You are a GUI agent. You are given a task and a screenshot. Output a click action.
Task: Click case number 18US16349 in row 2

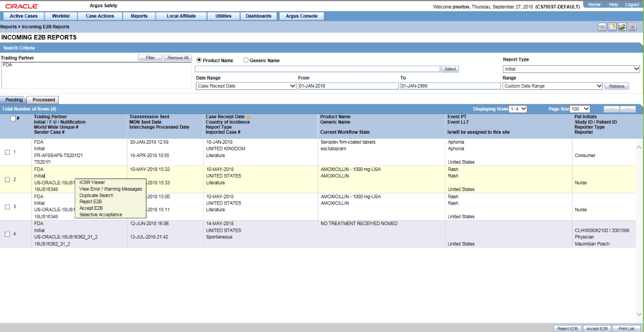[46, 189]
